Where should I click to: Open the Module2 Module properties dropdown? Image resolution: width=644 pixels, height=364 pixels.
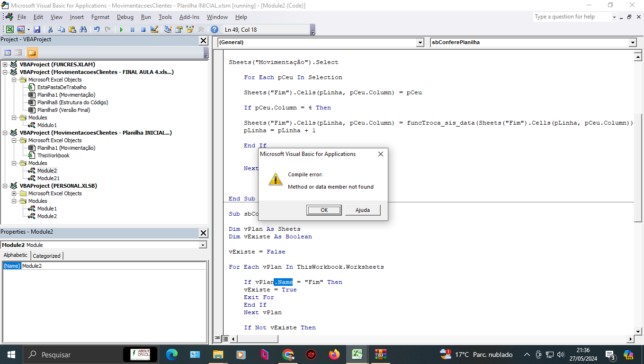[203, 245]
